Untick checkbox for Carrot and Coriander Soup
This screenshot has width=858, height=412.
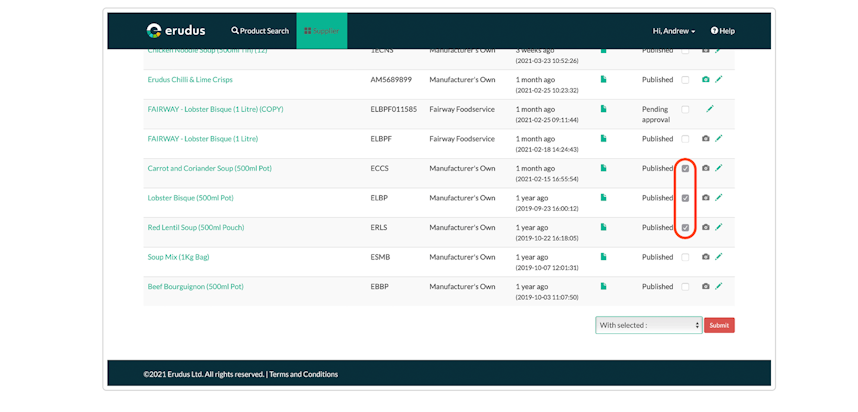point(685,169)
